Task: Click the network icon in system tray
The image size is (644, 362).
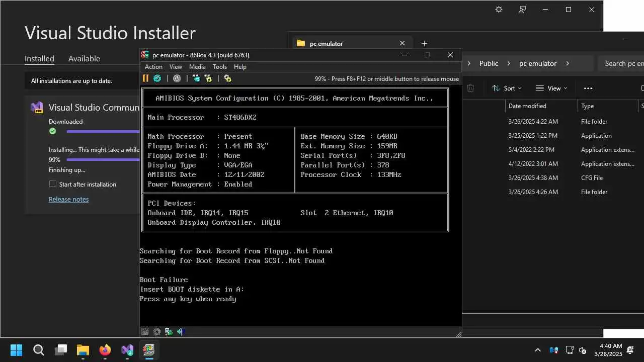Action: (x=570, y=350)
